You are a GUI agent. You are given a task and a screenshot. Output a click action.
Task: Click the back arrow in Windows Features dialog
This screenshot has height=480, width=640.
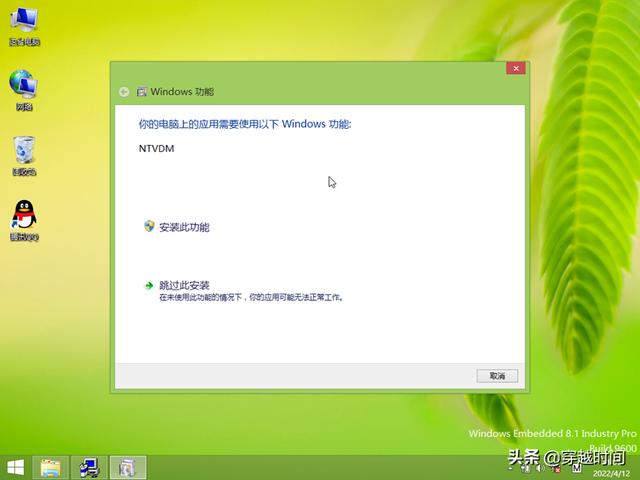[124, 92]
